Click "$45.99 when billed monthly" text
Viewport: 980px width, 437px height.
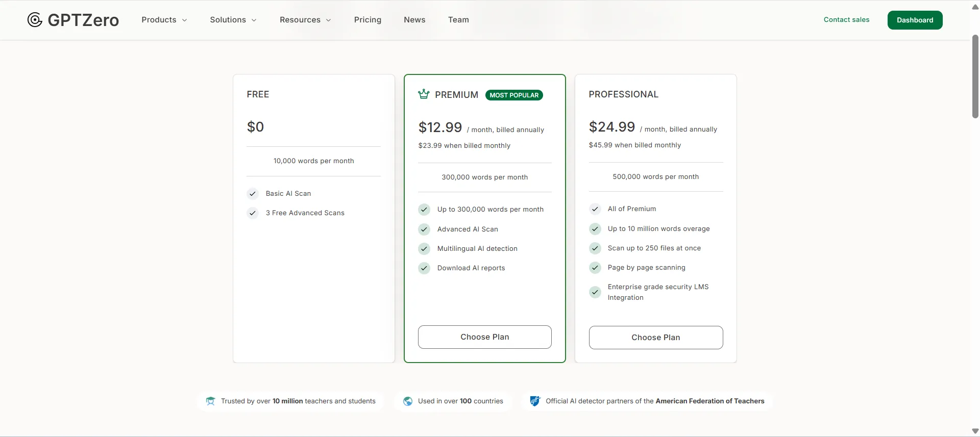click(x=635, y=145)
